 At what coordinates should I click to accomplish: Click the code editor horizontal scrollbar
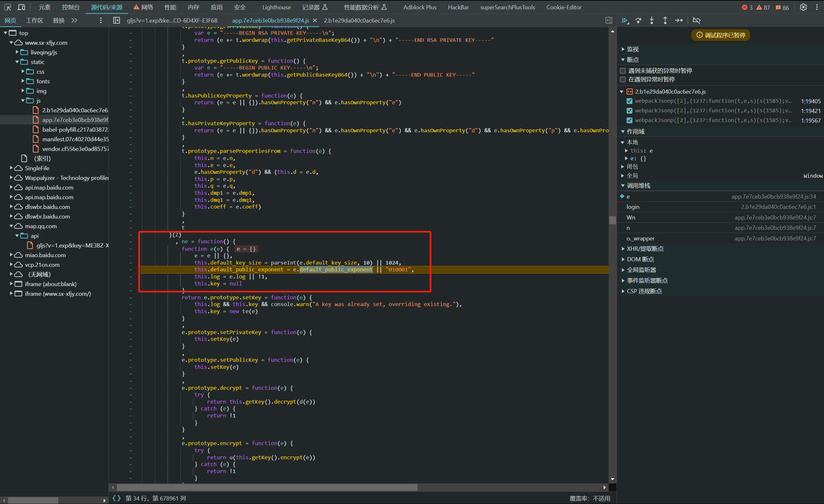coord(267,487)
